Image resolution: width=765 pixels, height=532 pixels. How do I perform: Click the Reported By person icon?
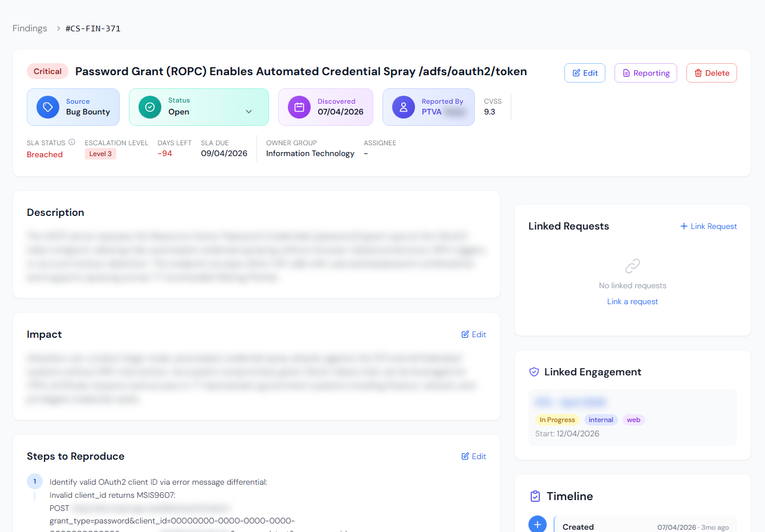click(404, 107)
